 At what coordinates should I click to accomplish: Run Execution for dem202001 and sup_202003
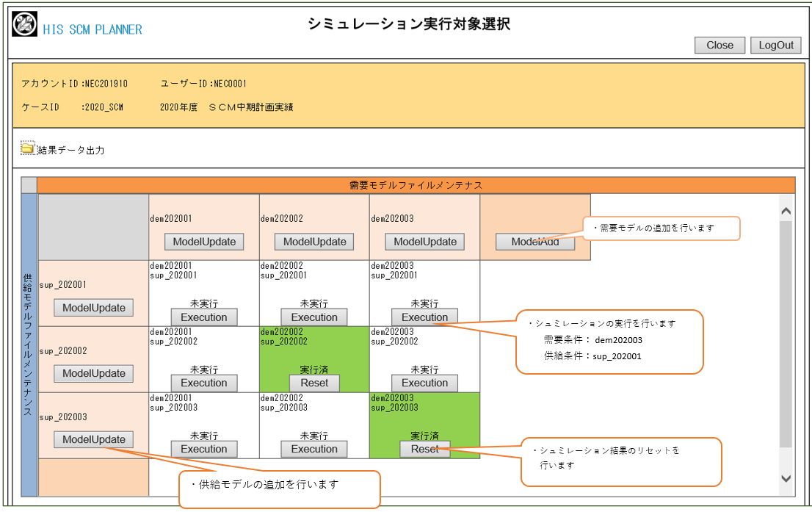204,449
